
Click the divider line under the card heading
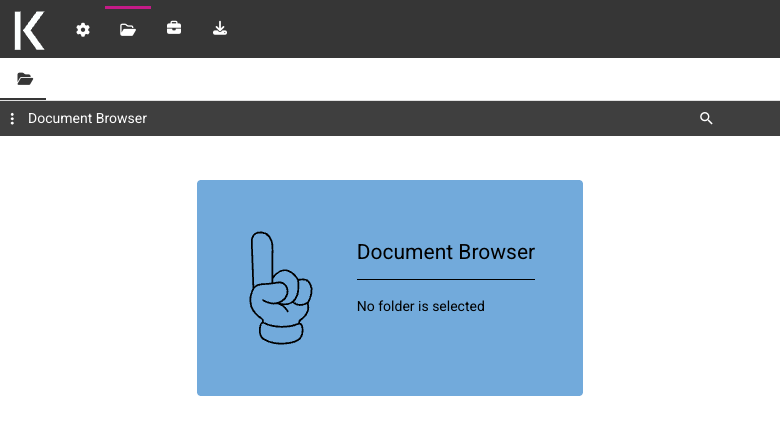pyautogui.click(x=446, y=279)
